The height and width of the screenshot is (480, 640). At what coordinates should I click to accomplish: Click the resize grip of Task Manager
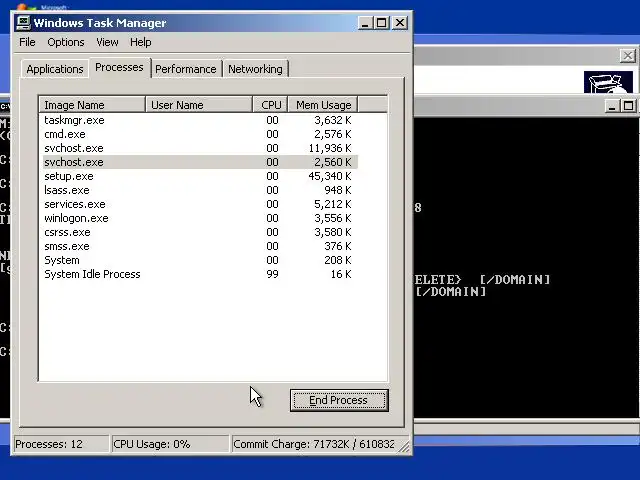404,447
